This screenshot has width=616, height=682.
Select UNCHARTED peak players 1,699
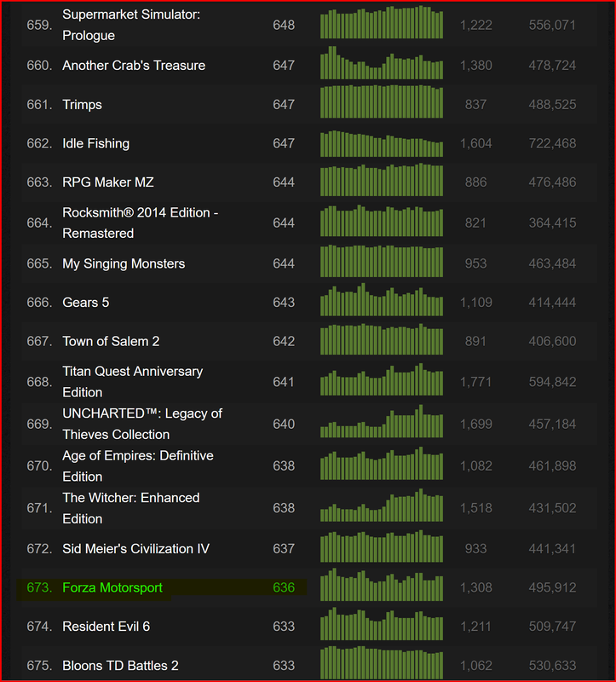(476, 424)
